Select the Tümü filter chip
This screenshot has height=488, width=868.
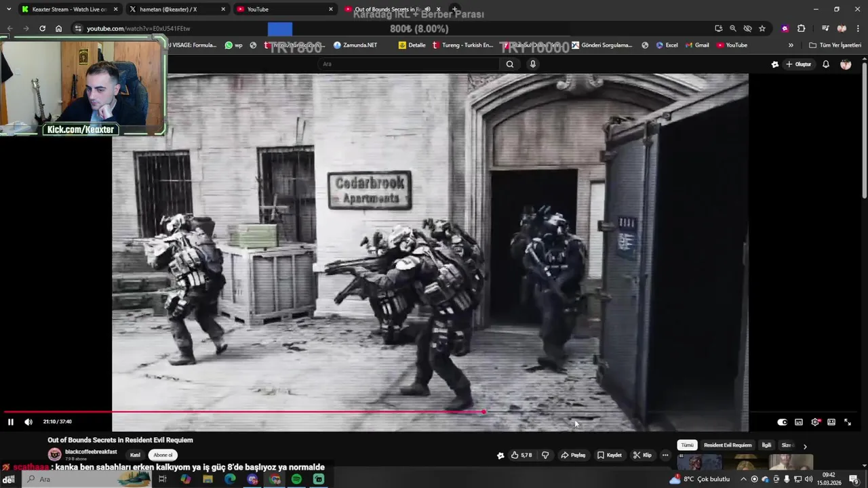click(687, 445)
